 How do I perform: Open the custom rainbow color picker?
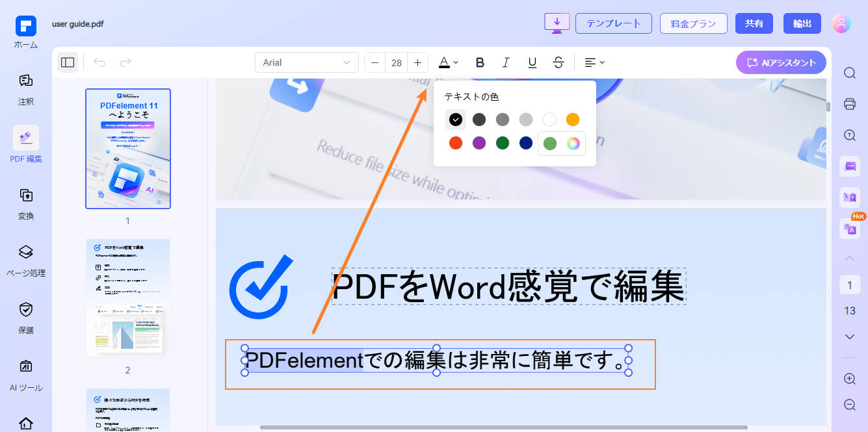(x=573, y=144)
